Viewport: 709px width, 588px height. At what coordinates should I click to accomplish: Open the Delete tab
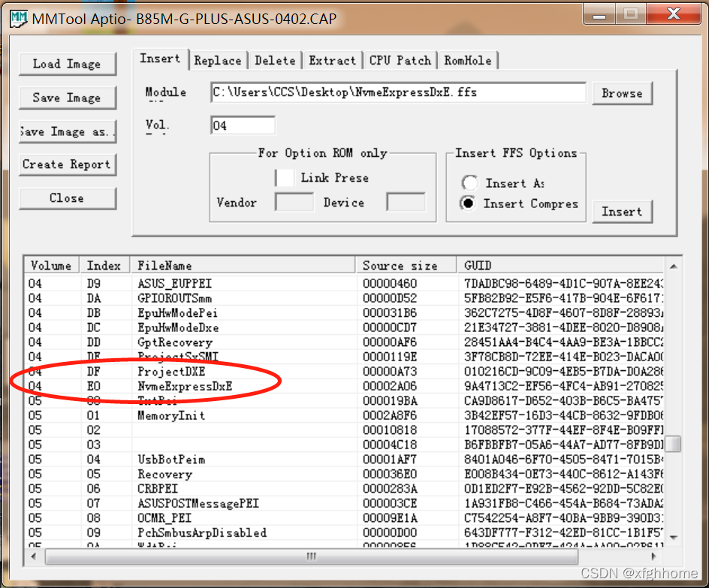[x=275, y=61]
